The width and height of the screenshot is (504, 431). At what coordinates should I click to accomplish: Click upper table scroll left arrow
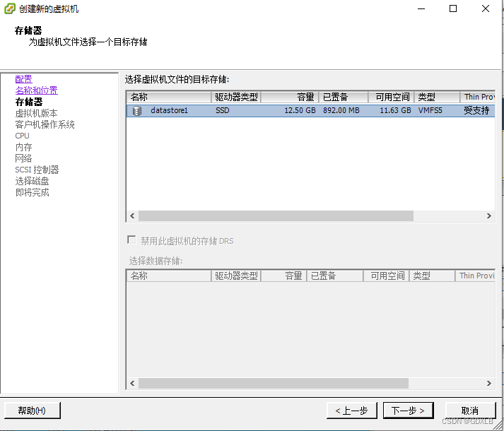click(132, 215)
